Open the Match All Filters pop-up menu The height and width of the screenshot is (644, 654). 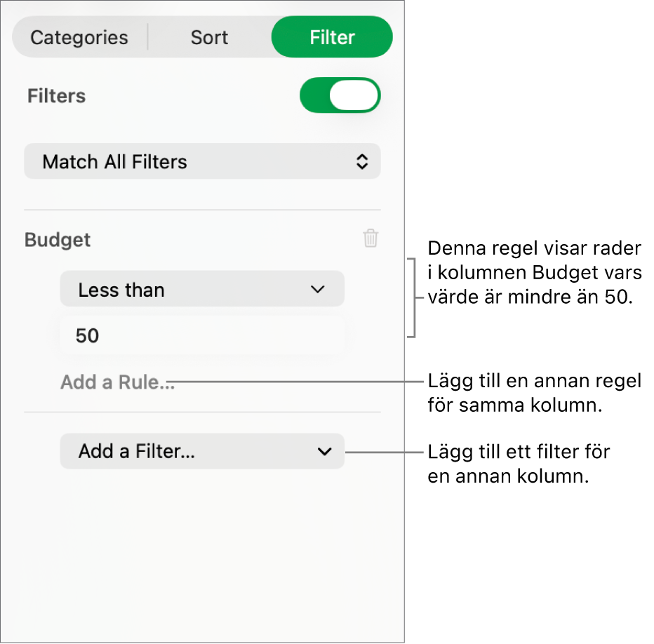pos(202,162)
